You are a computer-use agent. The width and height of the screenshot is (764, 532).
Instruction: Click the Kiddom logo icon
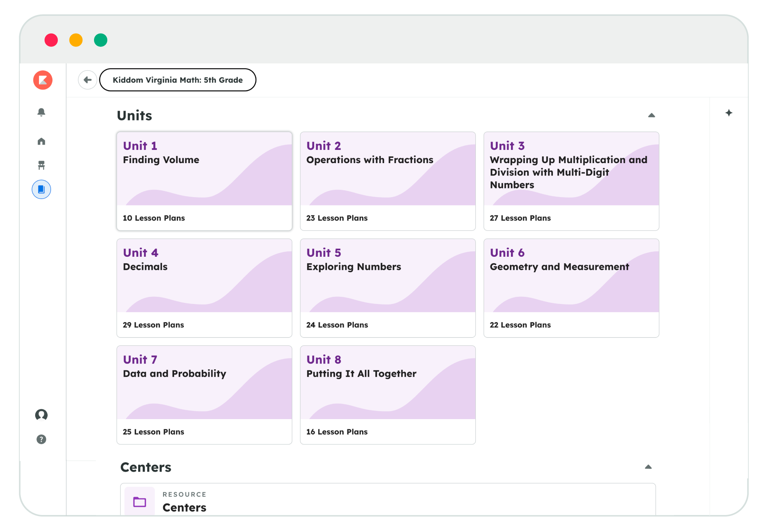[x=43, y=80]
